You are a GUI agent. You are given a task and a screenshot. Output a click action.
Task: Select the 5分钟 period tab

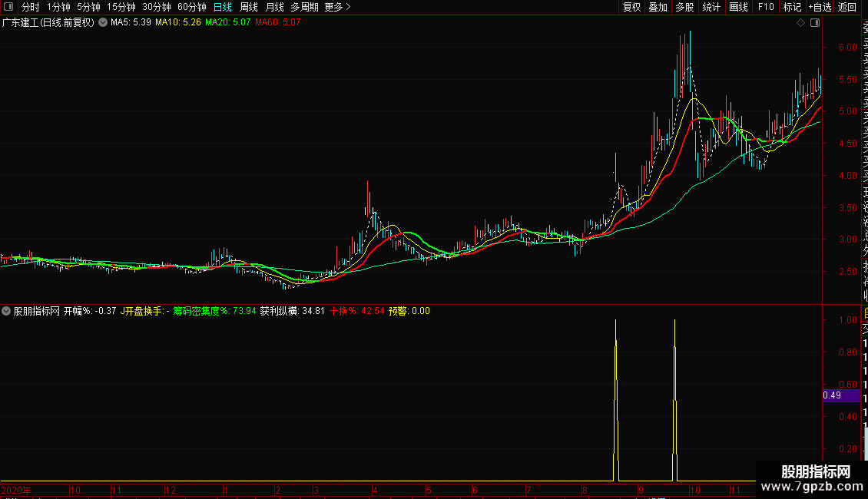point(88,7)
